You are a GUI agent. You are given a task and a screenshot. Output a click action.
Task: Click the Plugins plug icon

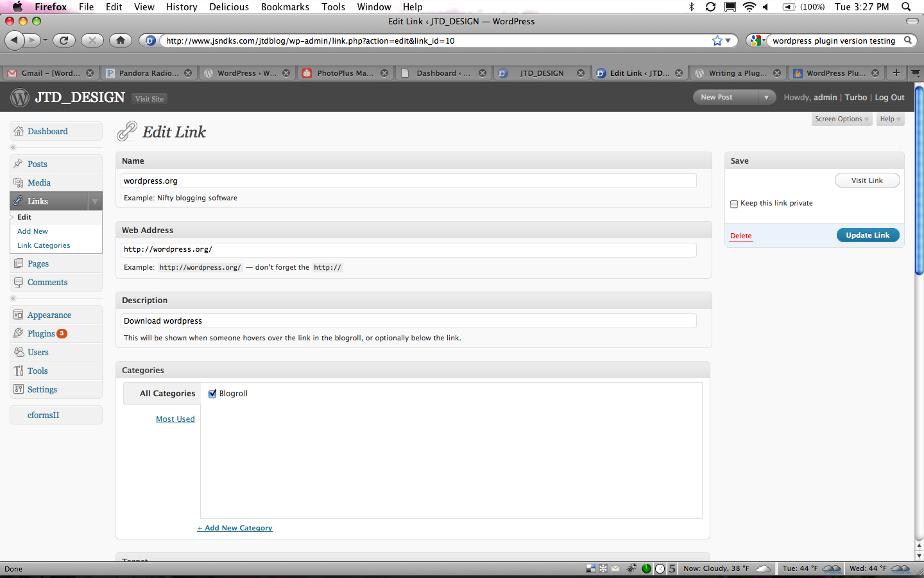pos(19,333)
